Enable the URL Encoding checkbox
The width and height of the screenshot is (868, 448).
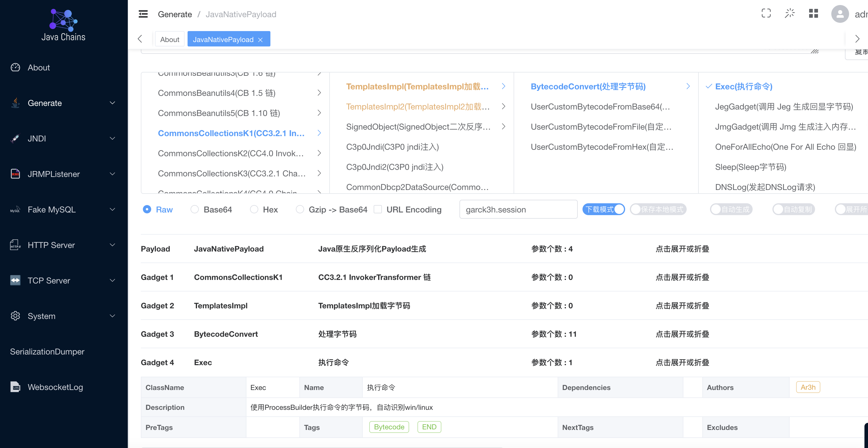(378, 209)
